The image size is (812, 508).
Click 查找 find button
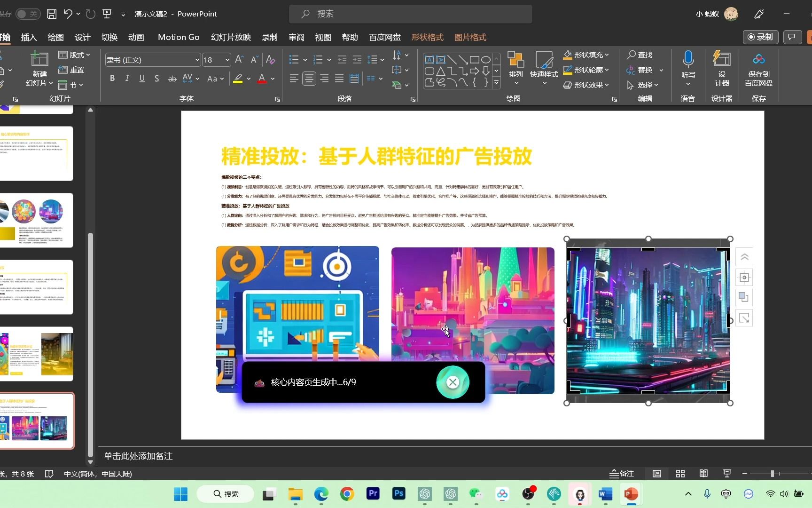(640, 55)
